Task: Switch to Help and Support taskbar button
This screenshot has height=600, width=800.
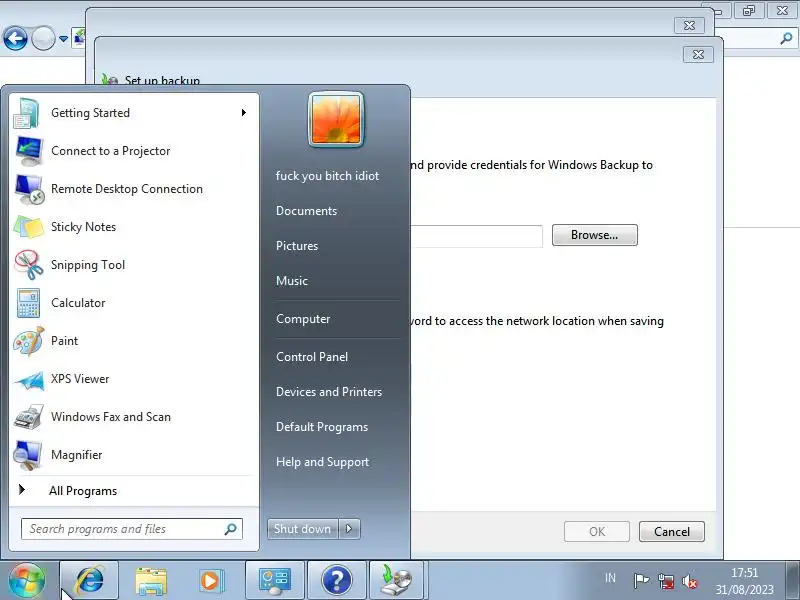Action: click(x=337, y=580)
